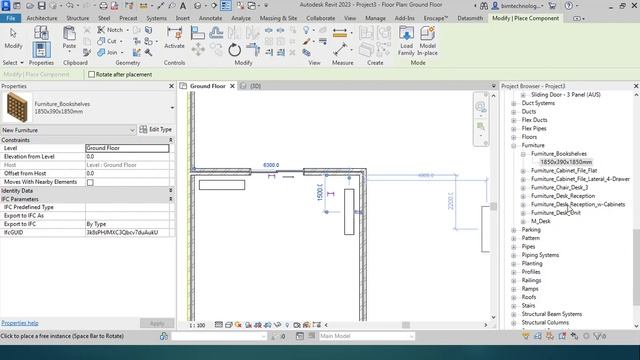Toggle the Properties palette ribbon button
The height and width of the screenshot is (360, 640).
tap(41, 50)
